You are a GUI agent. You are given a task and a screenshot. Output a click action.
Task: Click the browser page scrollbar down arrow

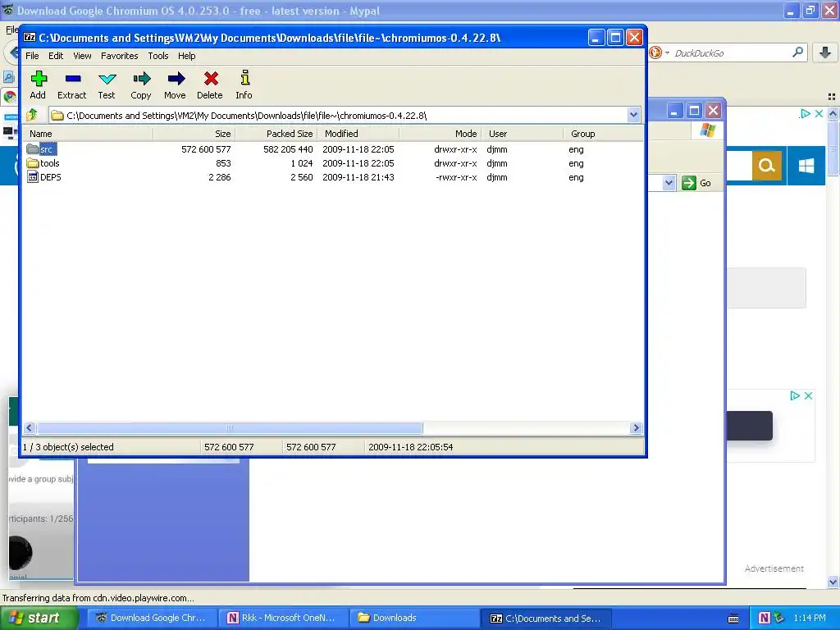833,582
